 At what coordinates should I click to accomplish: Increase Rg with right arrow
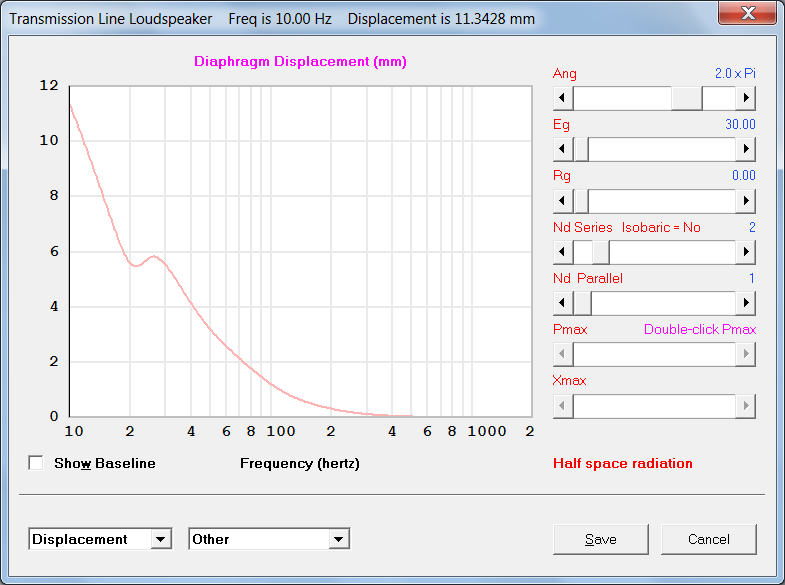745,201
